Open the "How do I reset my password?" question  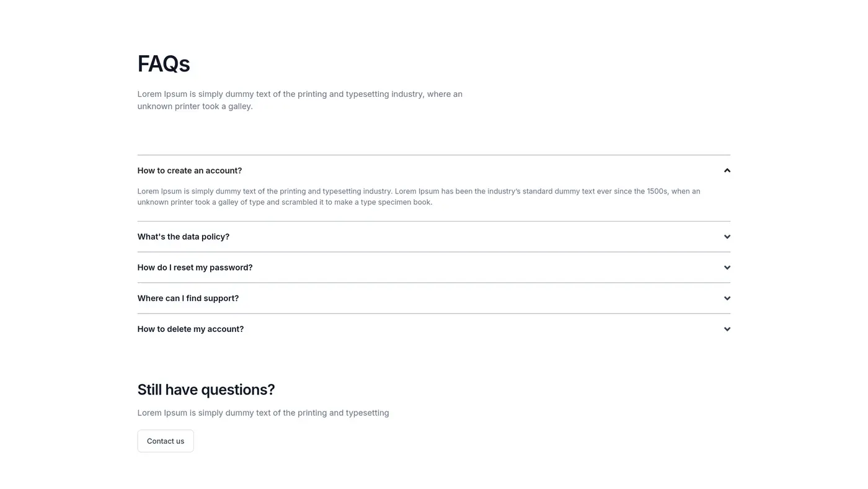tap(195, 267)
